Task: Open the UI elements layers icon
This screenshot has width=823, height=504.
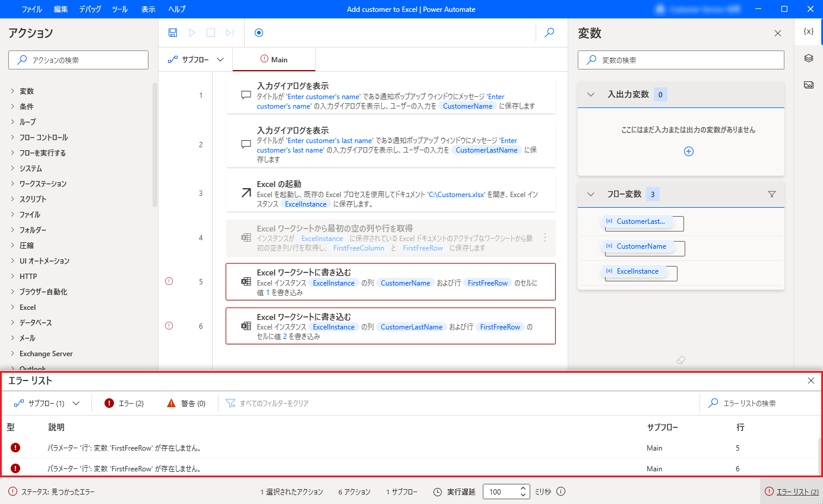Action: [x=808, y=58]
